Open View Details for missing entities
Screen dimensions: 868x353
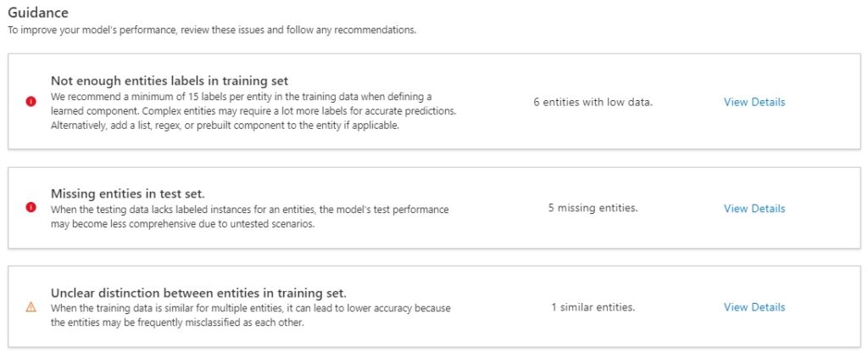coord(754,208)
